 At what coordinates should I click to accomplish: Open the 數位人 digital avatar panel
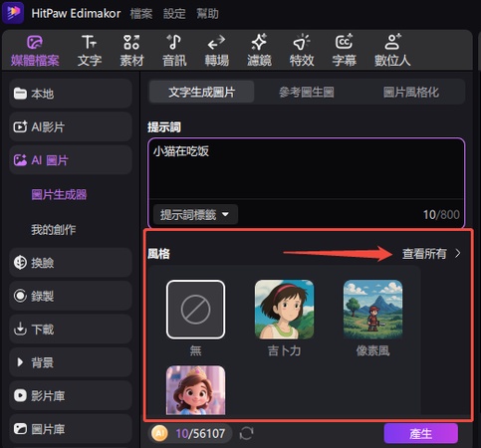[x=392, y=51]
